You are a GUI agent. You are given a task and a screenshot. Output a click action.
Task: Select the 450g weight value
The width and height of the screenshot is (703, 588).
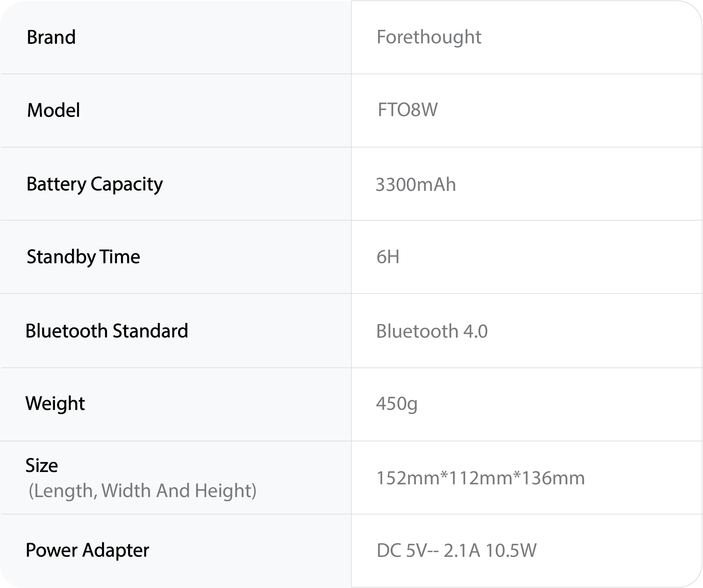click(x=397, y=404)
